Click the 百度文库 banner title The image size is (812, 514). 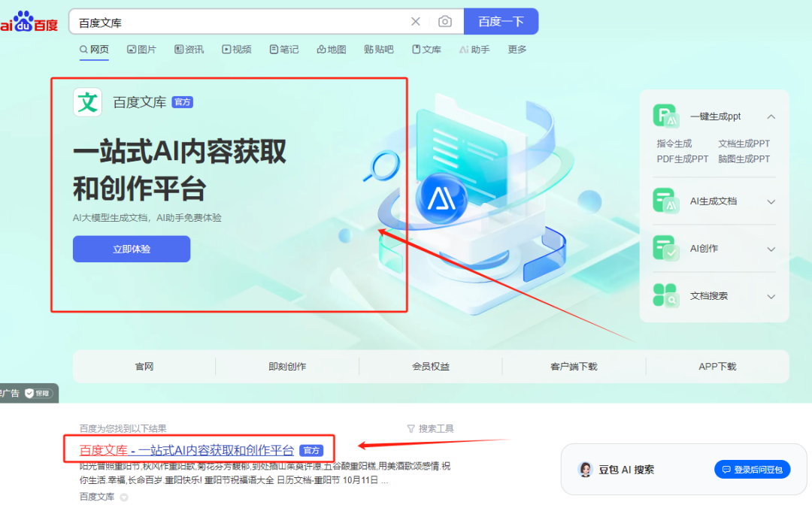[x=140, y=102]
